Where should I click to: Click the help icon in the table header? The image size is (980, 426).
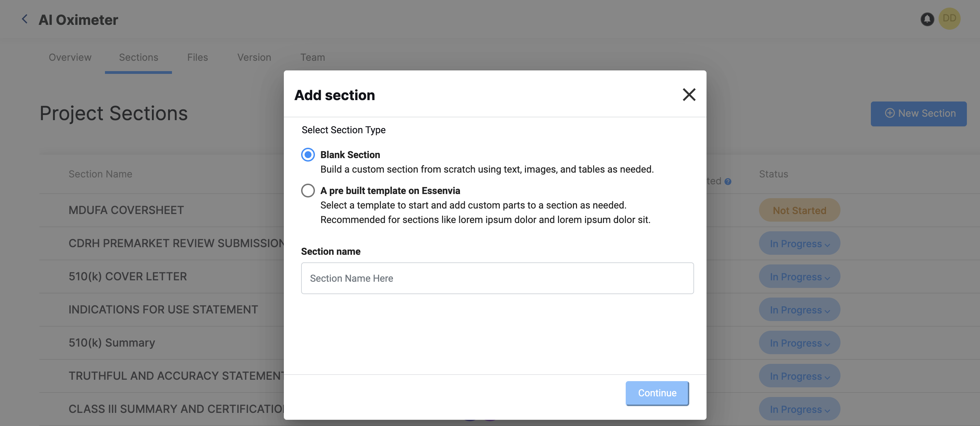point(728,182)
